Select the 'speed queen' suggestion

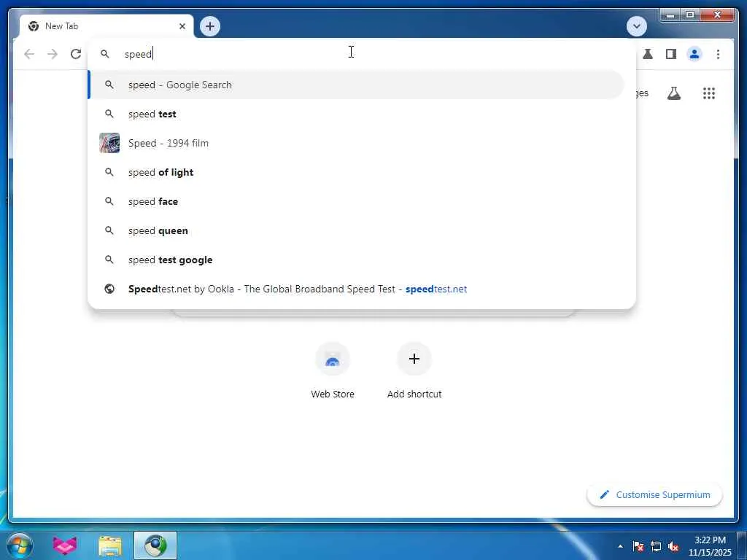(356, 230)
